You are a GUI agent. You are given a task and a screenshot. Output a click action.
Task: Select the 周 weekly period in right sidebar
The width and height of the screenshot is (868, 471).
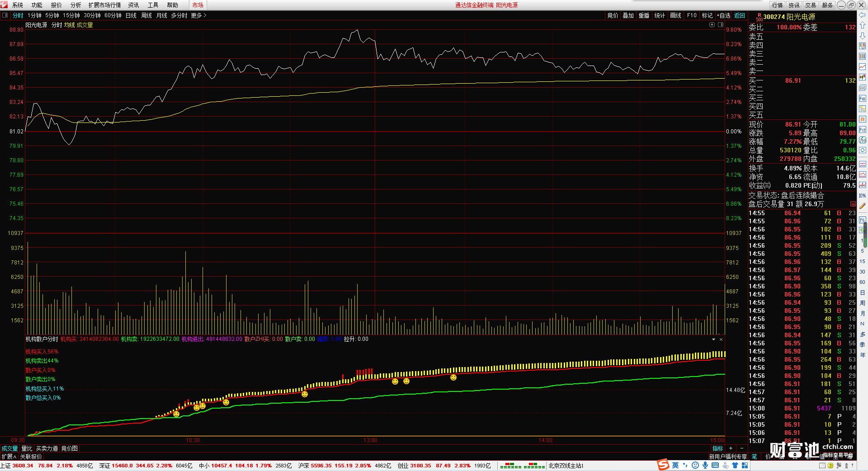point(862,303)
